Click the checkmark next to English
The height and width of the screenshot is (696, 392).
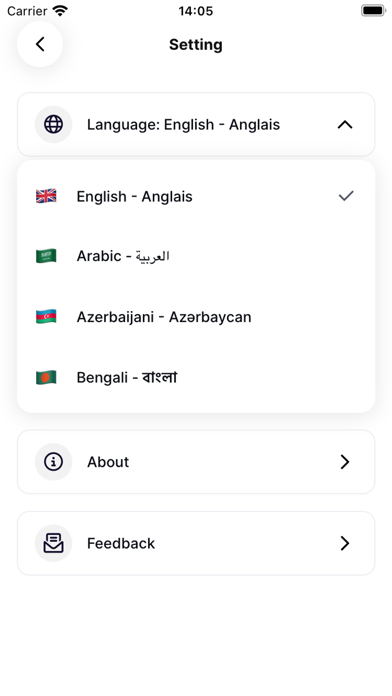tap(346, 196)
